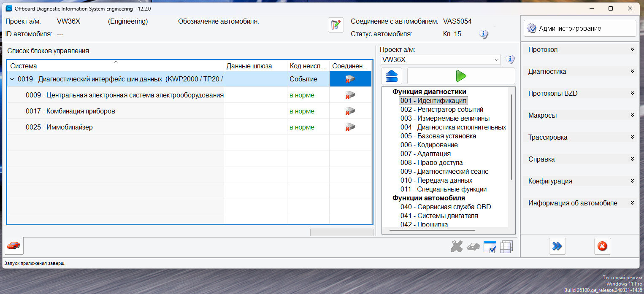Select 004 - Диагностика исполнительных
The image size is (644, 294).
[453, 127]
